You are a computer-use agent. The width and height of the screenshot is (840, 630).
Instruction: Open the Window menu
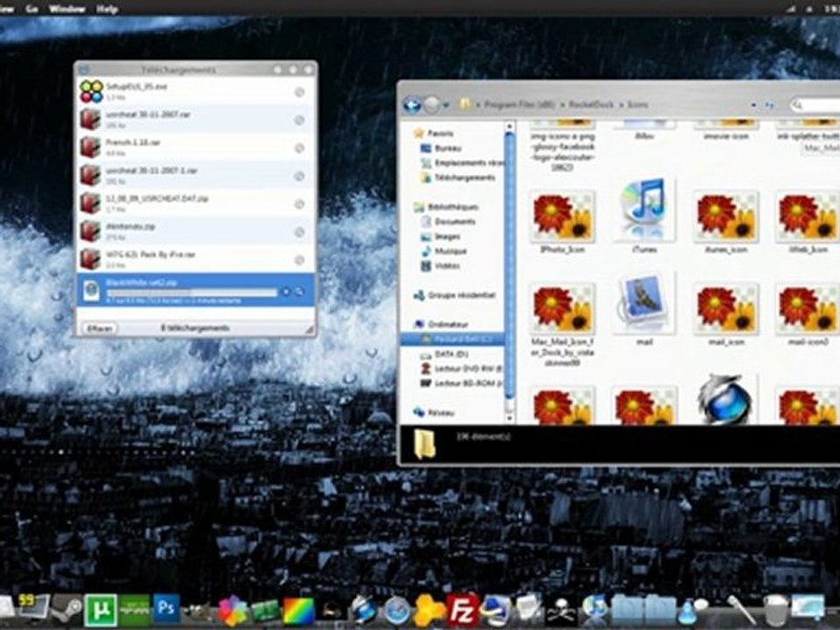pyautogui.click(x=67, y=9)
